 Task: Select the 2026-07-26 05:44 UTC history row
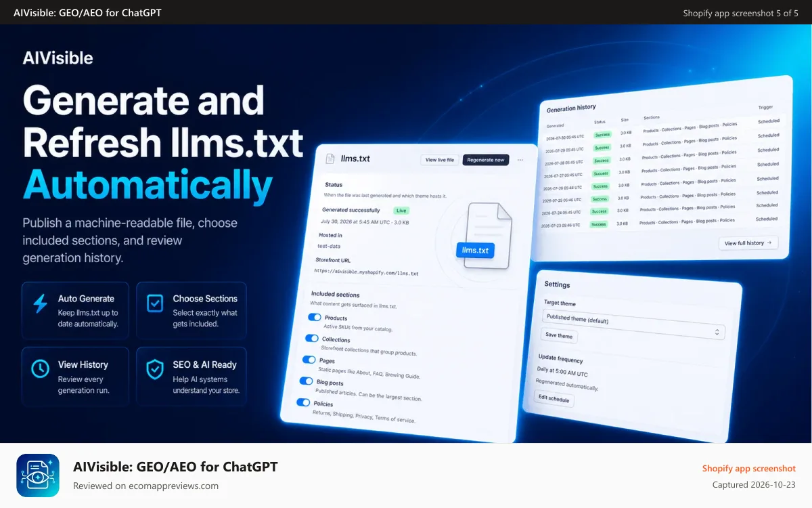pos(660,185)
